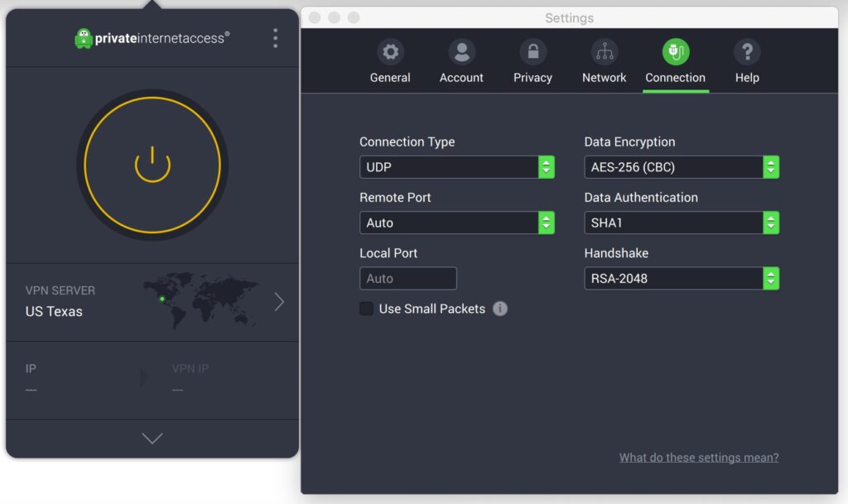The image size is (848, 504).
Task: Expand the PIA panel with the bottom chevron
Action: (x=152, y=439)
